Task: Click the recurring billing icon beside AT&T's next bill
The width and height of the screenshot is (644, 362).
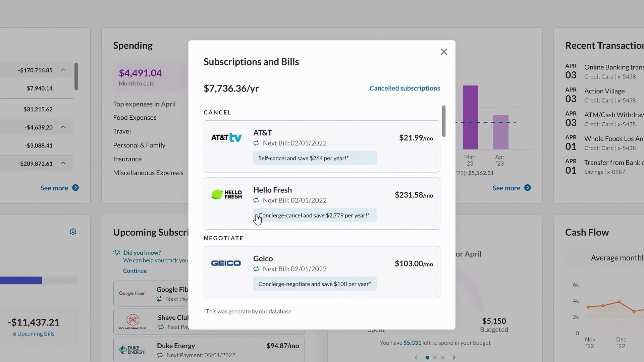Action: 256,143
